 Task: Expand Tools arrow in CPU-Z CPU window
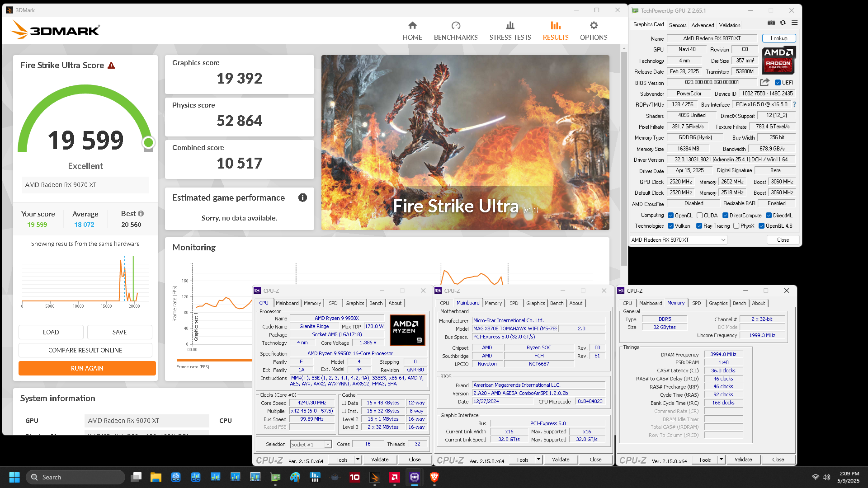point(358,460)
